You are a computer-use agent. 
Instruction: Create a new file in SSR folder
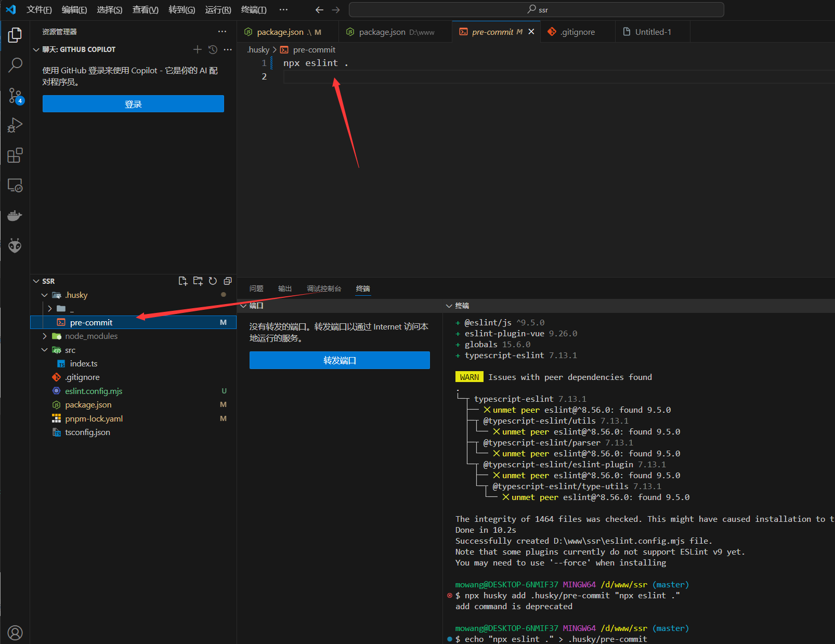coord(182,281)
